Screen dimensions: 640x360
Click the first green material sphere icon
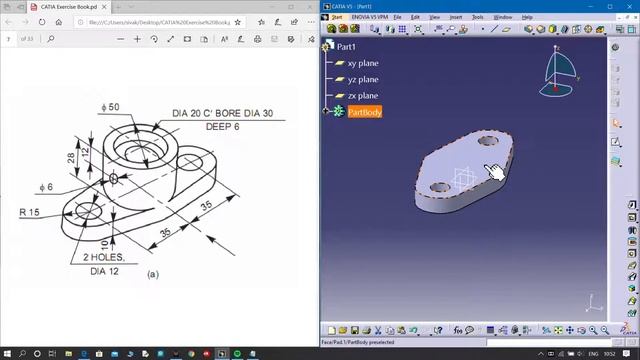pyautogui.click(x=331, y=29)
